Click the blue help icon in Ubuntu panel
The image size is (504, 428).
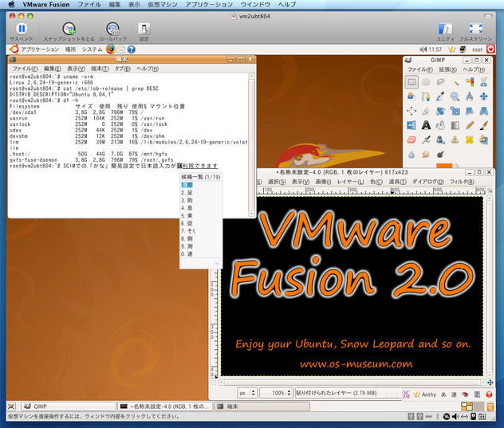click(131, 49)
